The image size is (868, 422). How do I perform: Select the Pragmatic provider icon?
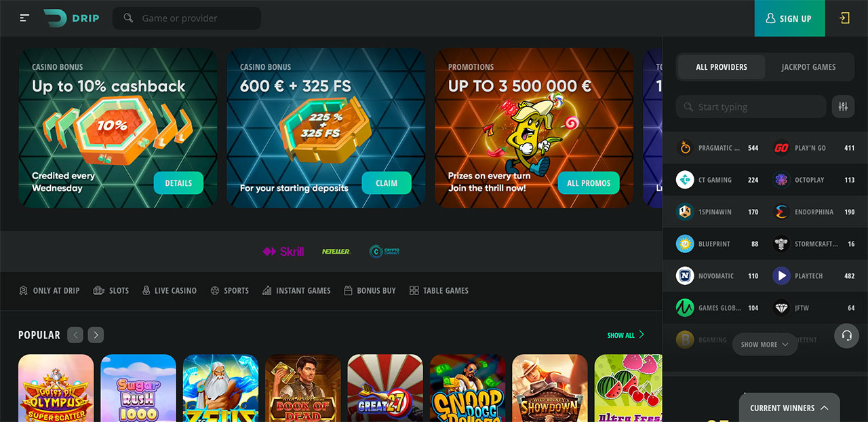coord(685,148)
